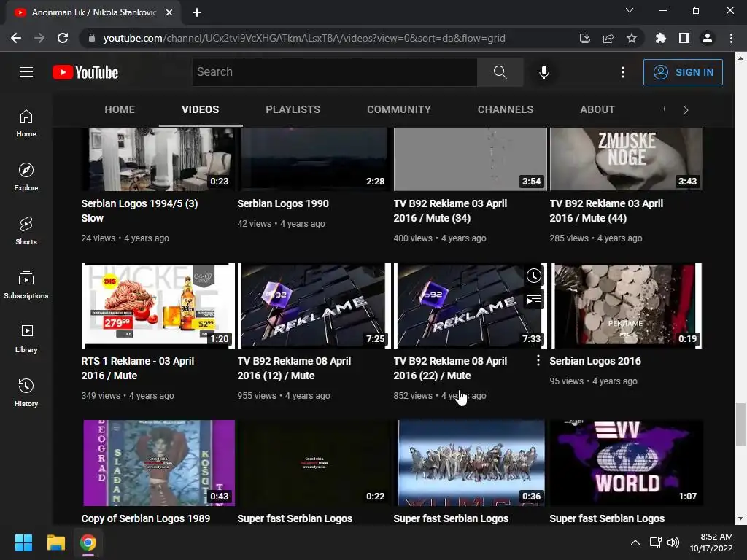The image size is (747, 560).
Task: Open the RTS 1 Reklame thumbnail 1:20
Action: pos(158,306)
